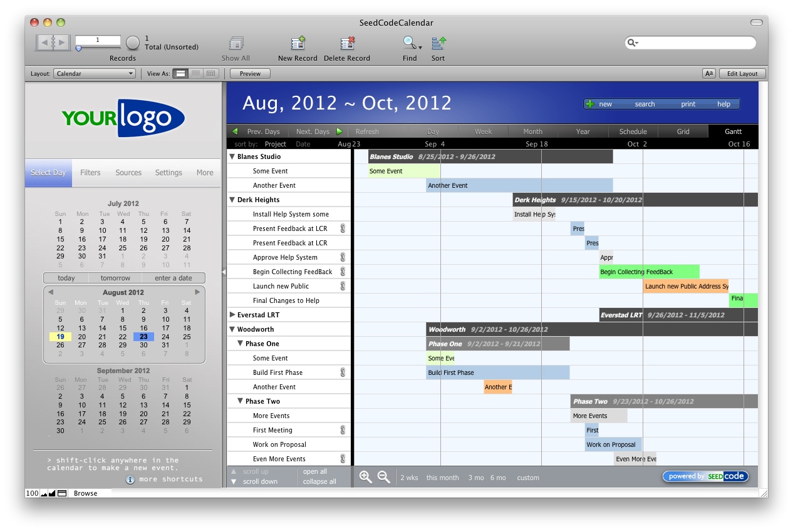793x532 pixels.
Task: Click the enter a date button
Action: pyautogui.click(x=174, y=278)
